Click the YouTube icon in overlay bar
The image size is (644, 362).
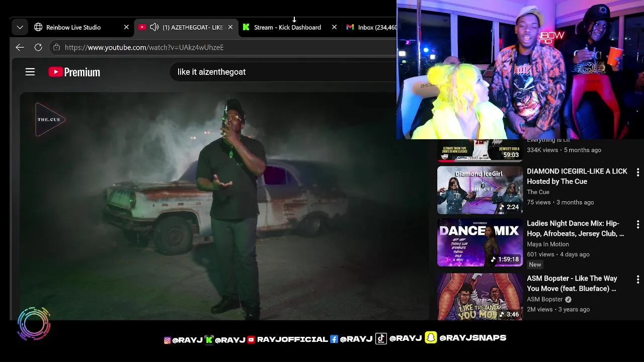coord(251,340)
